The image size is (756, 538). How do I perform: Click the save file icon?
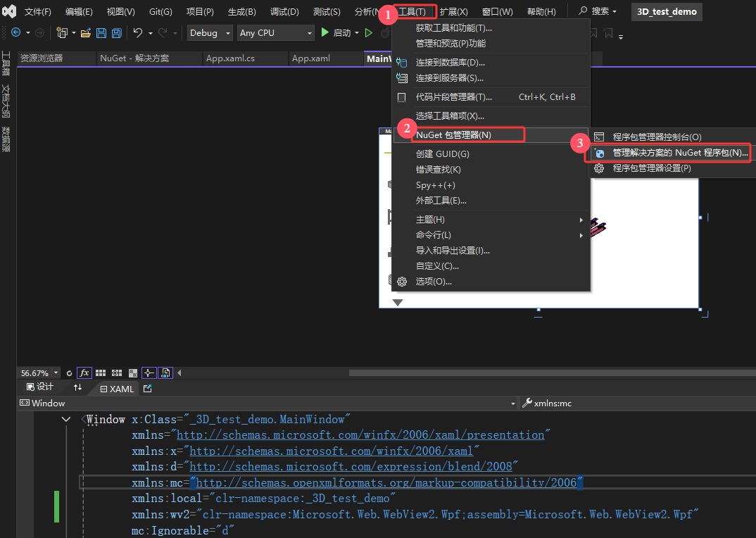(x=101, y=33)
